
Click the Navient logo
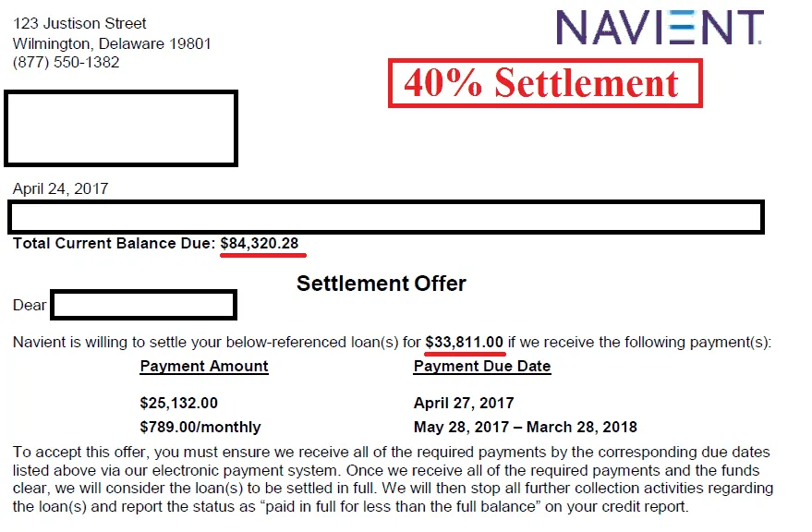[661, 28]
